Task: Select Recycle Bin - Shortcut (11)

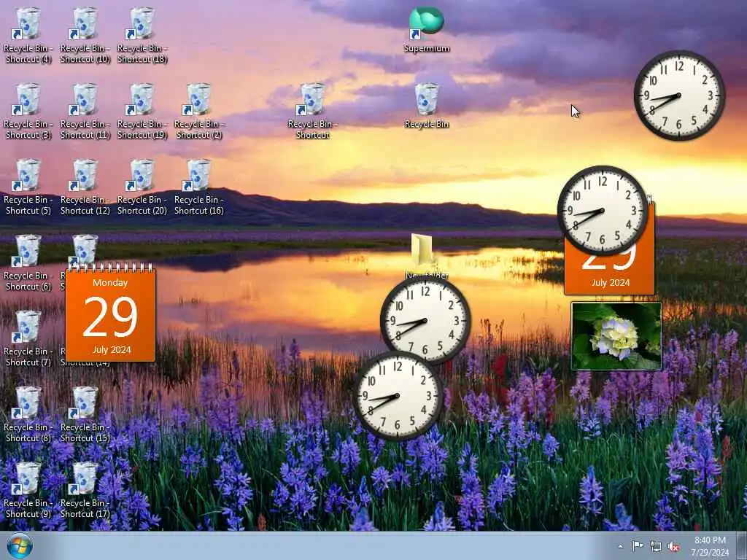Action: tap(85, 111)
